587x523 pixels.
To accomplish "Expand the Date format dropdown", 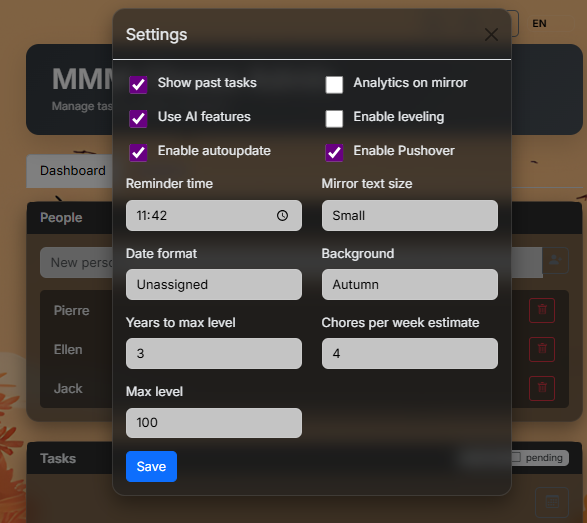I will tap(214, 285).
